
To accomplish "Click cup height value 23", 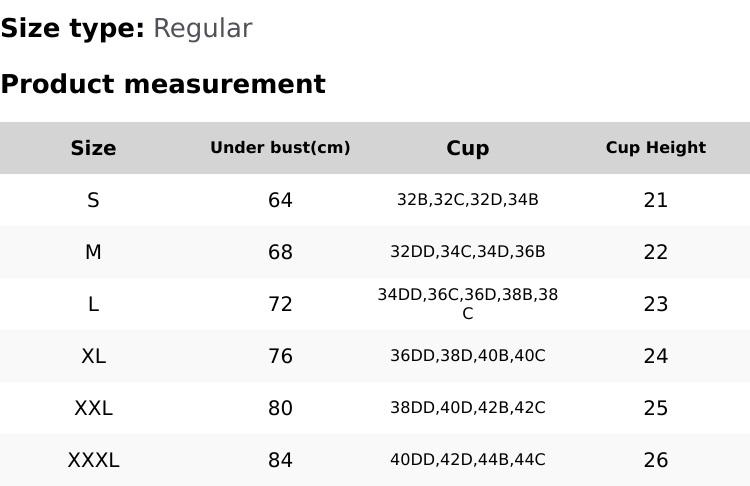I will 655,304.
